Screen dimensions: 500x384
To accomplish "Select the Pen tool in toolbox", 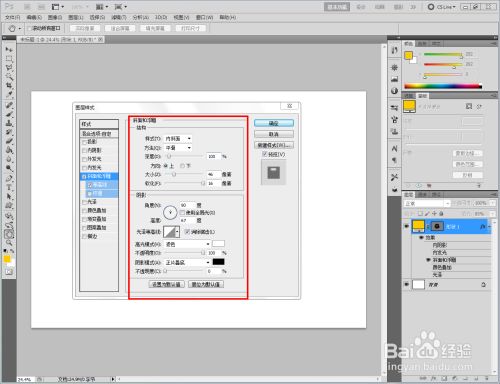I will coord(9,178).
